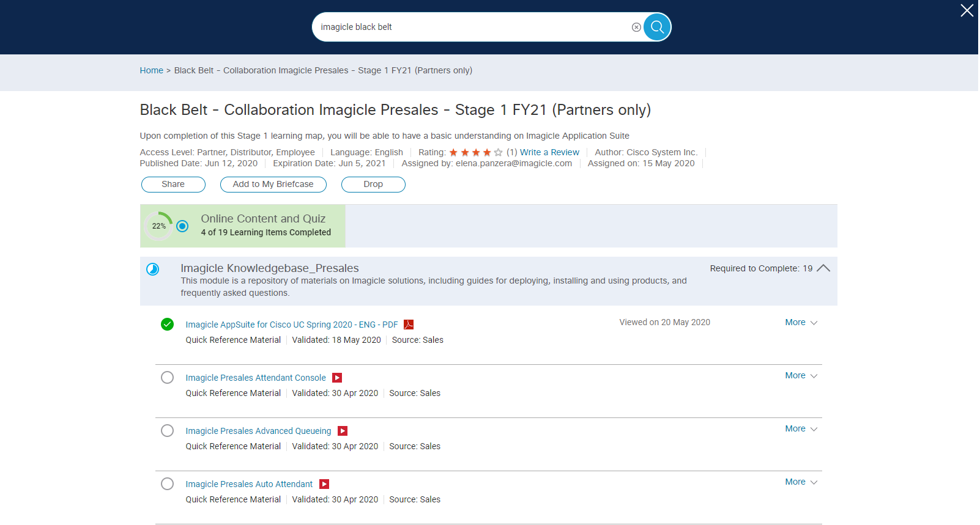Click video icon next to Advanced Queueing
The width and height of the screenshot is (980, 525).
pos(343,431)
